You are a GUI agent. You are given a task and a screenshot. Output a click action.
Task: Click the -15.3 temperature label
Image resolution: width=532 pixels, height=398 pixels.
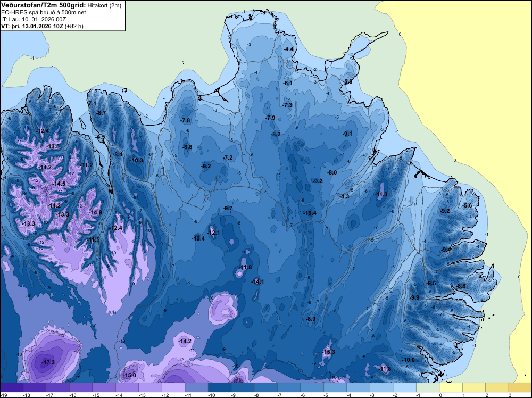click(x=328, y=352)
